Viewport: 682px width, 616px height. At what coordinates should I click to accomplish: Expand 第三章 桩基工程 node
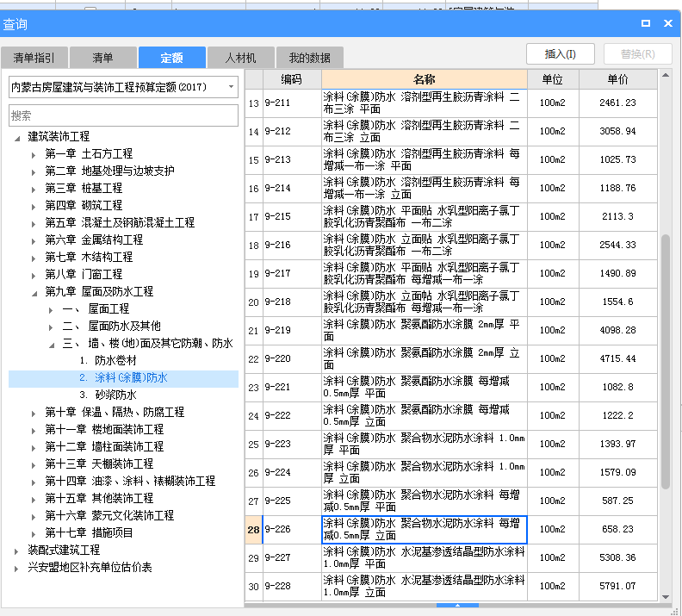click(34, 190)
